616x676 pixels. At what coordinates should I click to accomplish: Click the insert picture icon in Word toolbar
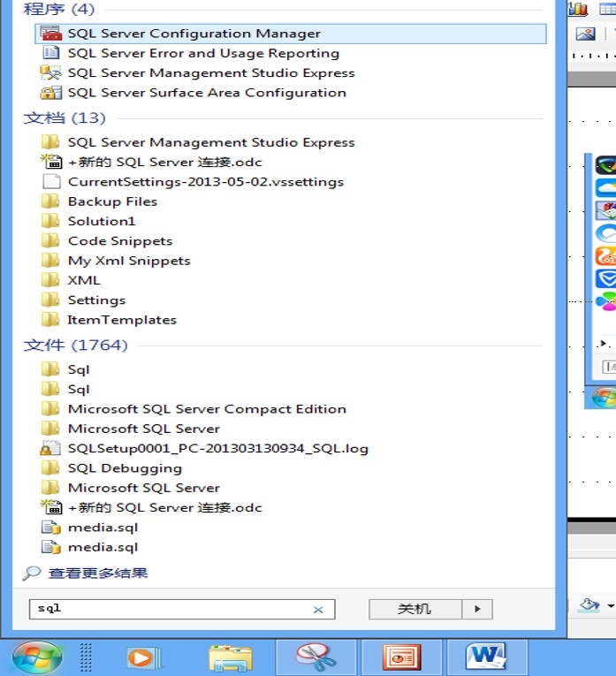point(585,34)
